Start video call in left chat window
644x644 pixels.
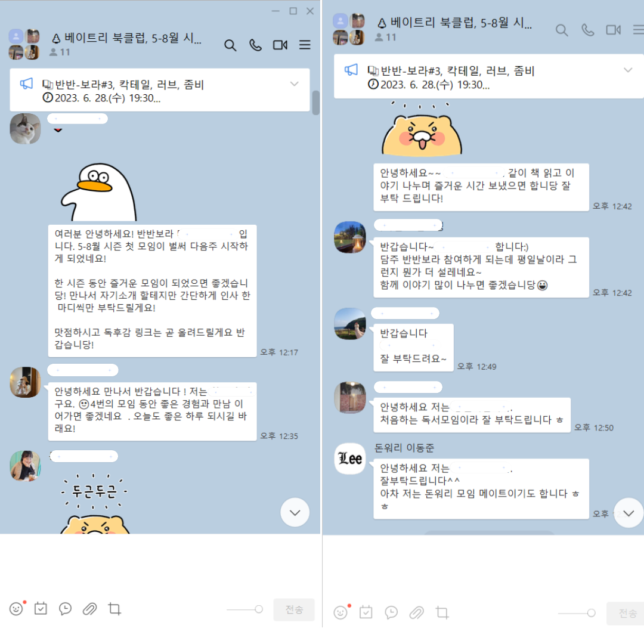(280, 45)
